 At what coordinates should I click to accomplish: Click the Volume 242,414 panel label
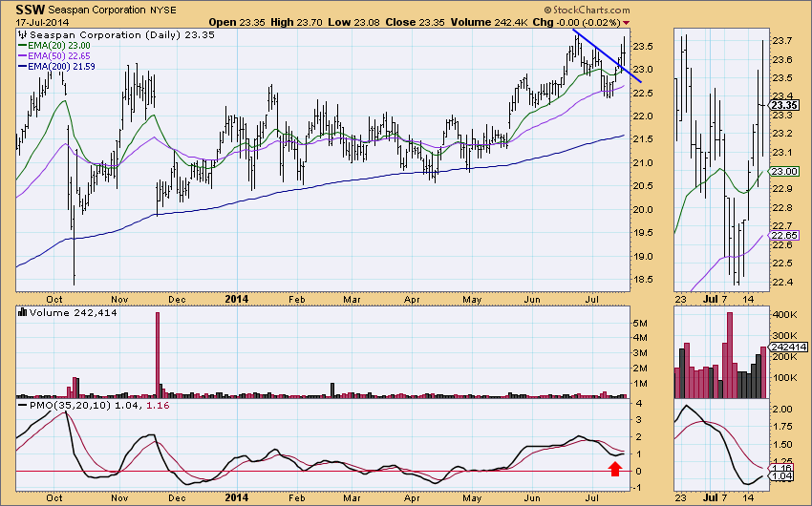pyautogui.click(x=73, y=312)
